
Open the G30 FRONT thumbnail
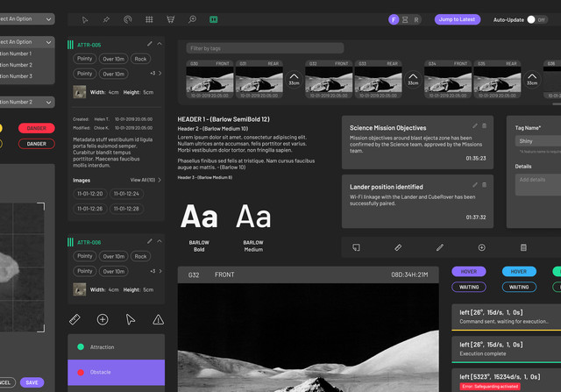[209, 79]
